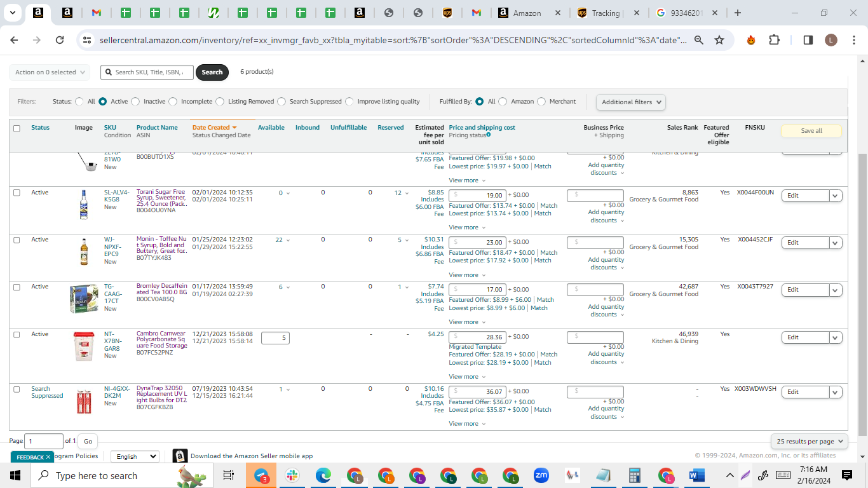
Task: Show hidden system tray icons
Action: [x=730, y=475]
